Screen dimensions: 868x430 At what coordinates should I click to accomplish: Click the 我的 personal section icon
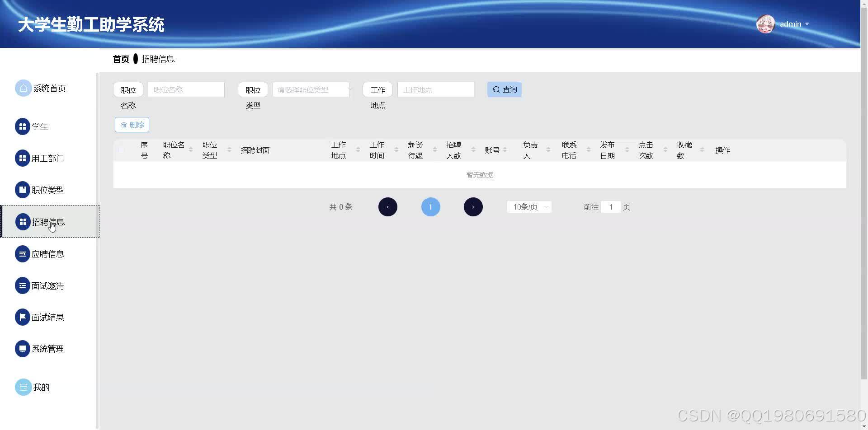23,387
